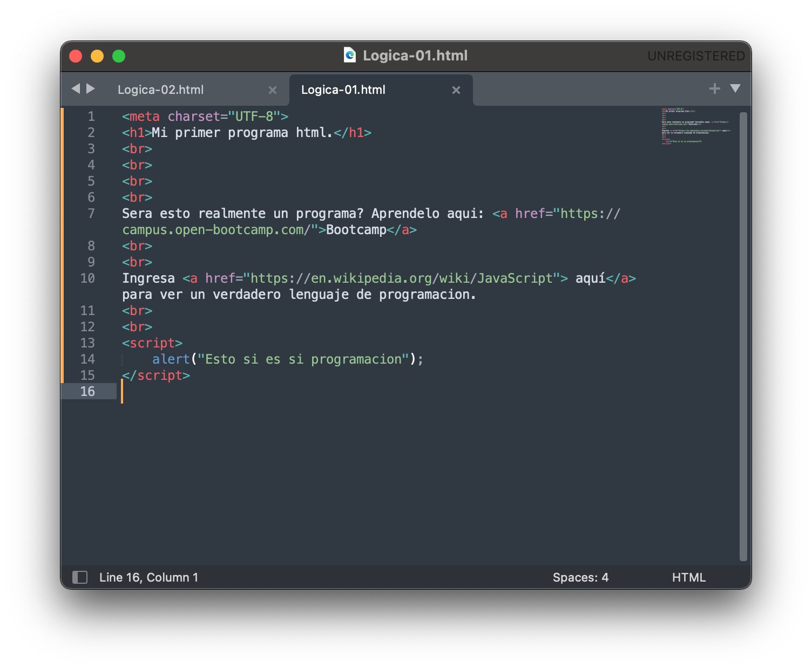The image size is (812, 669).
Task: Click line number 10 in gutter
Action: (87, 278)
